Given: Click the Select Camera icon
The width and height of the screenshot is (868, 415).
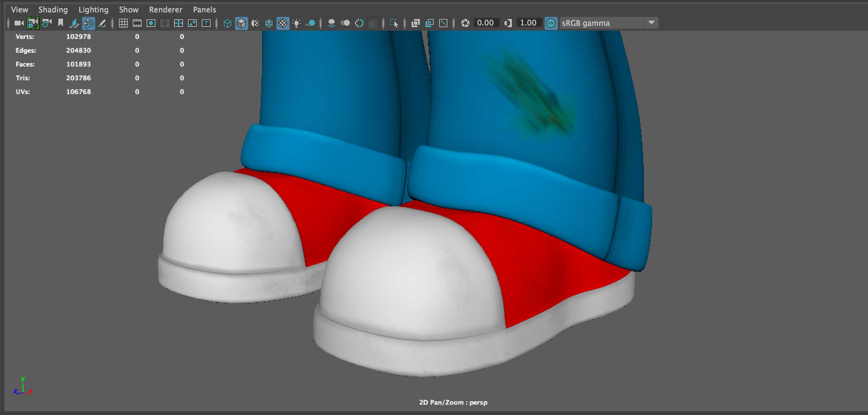Looking at the screenshot, I should click(19, 23).
